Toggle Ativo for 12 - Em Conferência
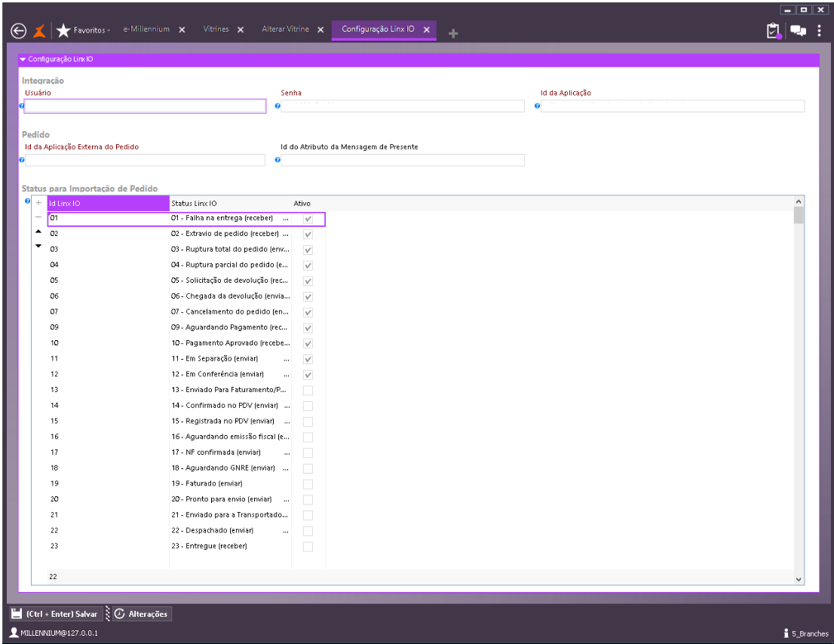The image size is (834, 644). [308, 375]
